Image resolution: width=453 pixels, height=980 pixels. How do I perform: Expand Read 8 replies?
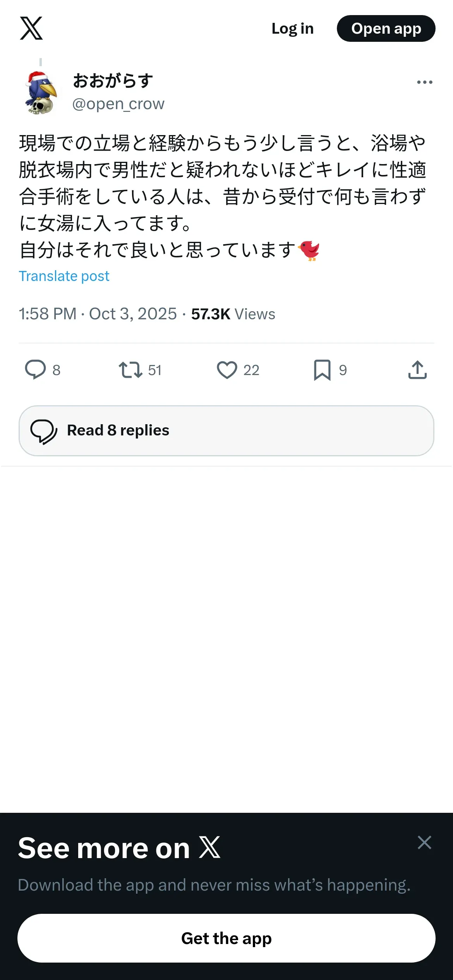pyautogui.click(x=226, y=430)
